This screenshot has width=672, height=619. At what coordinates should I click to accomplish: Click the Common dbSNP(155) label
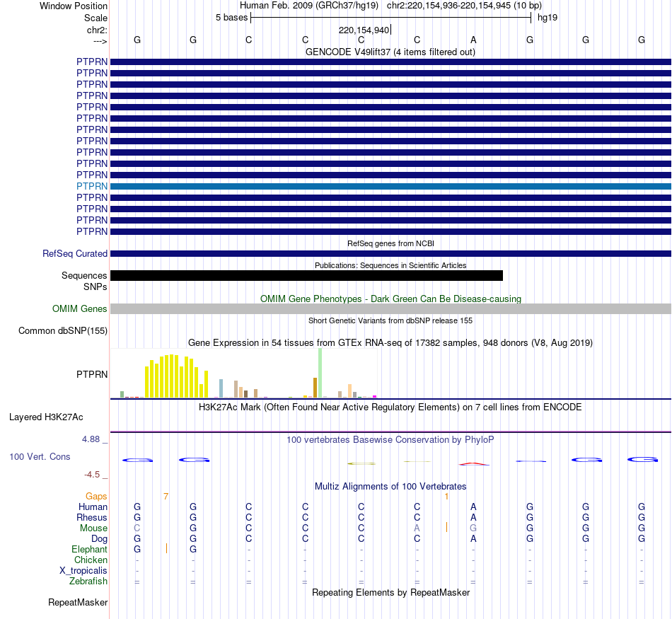click(x=63, y=331)
